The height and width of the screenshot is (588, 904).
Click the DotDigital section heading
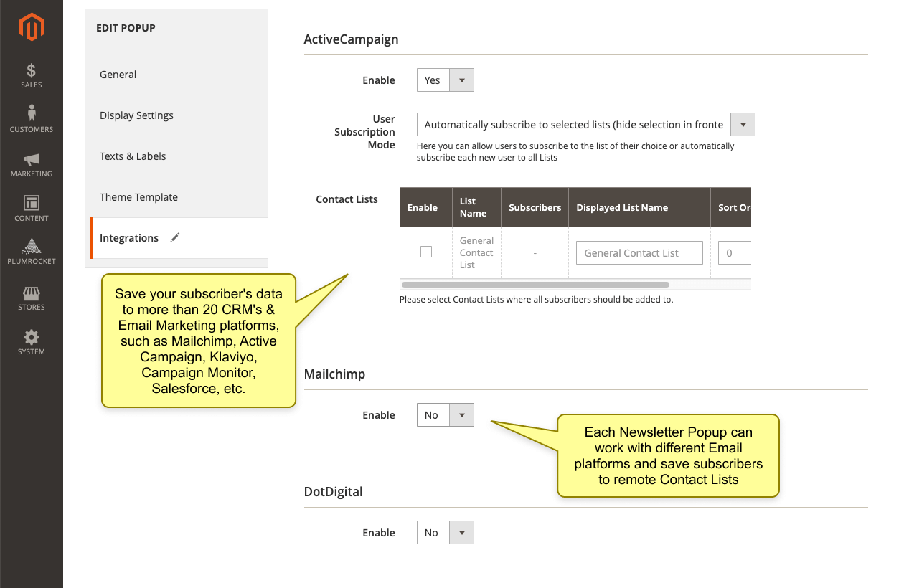[x=333, y=492]
